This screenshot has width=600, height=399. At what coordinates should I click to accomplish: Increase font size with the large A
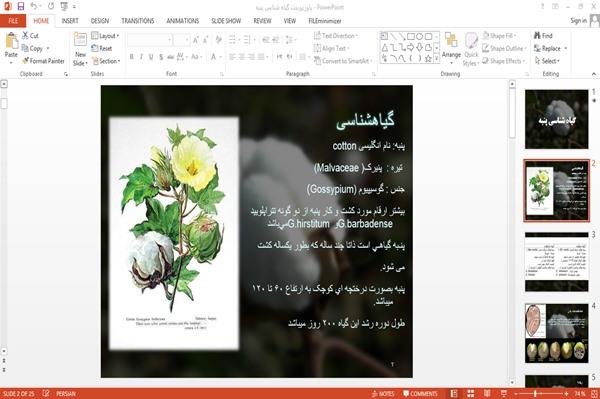coord(196,39)
